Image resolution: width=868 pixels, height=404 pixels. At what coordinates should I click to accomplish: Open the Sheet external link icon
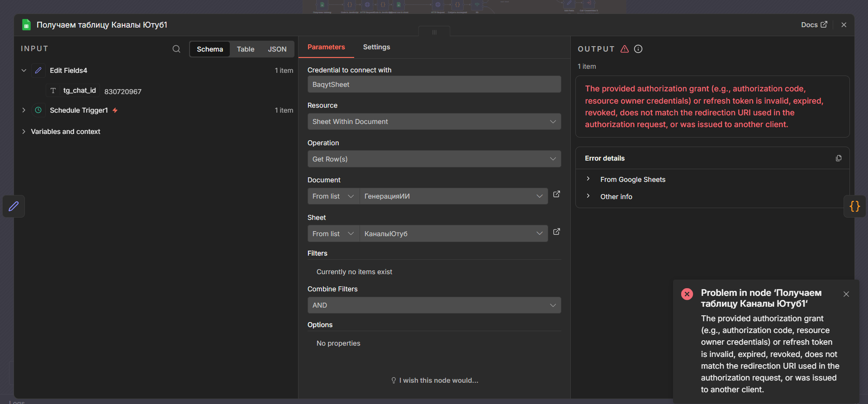click(x=557, y=232)
